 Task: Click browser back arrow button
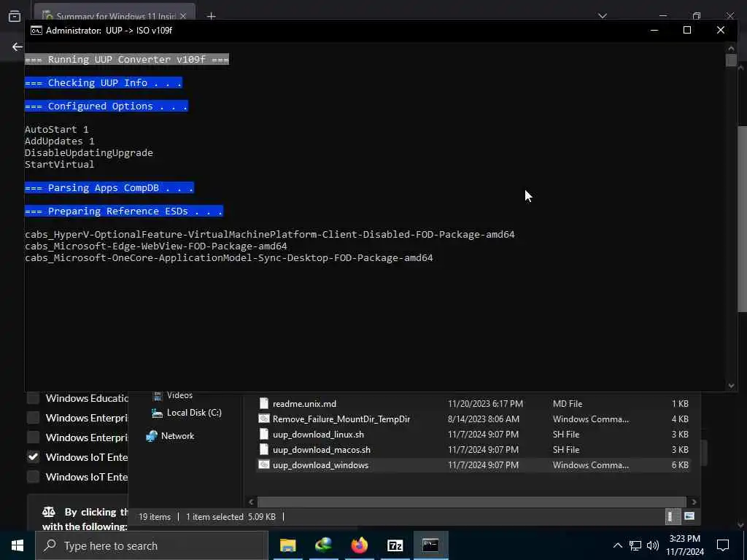18,47
